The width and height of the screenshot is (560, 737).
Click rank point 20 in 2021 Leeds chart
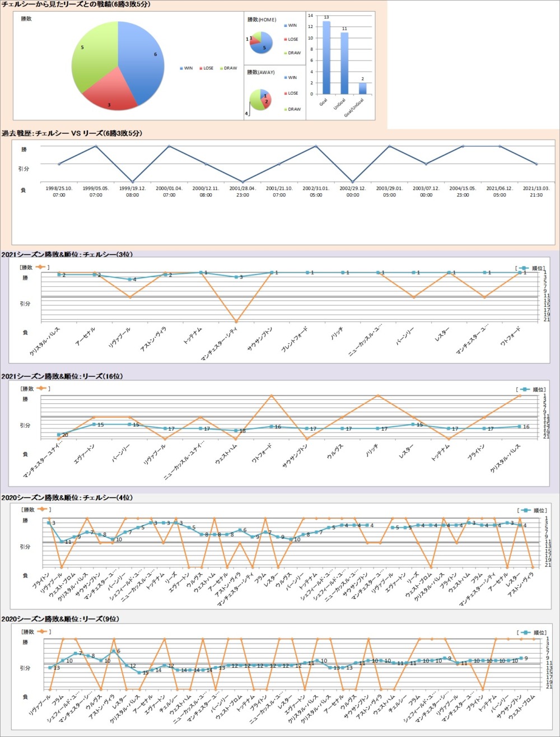(x=59, y=435)
